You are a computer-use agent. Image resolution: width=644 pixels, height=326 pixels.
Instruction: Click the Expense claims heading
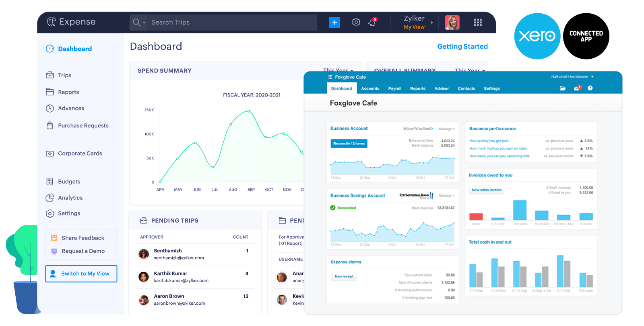tap(346, 262)
